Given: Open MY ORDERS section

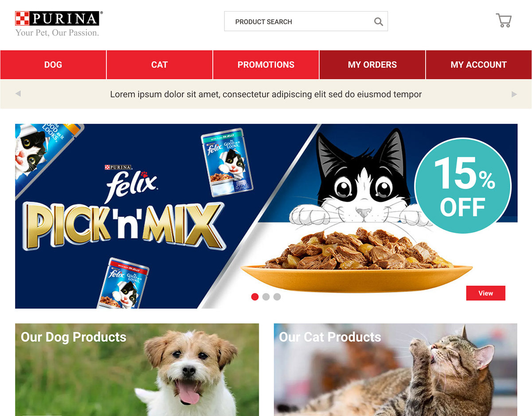Looking at the screenshot, I should [x=372, y=65].
